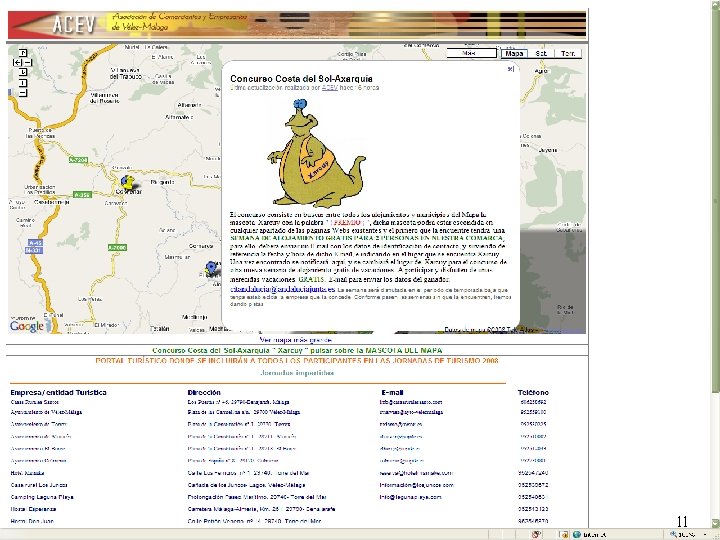The image size is (720, 540).
Task: Close the Concurso Costa del Sol info window
Action: coord(511,69)
